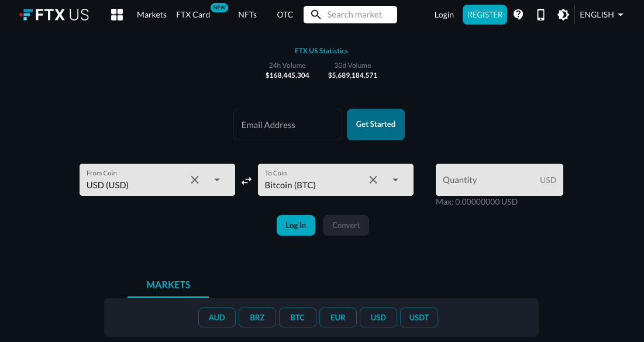This screenshot has width=644, height=342.
Task: Click the Email Address input field
Action: (287, 125)
